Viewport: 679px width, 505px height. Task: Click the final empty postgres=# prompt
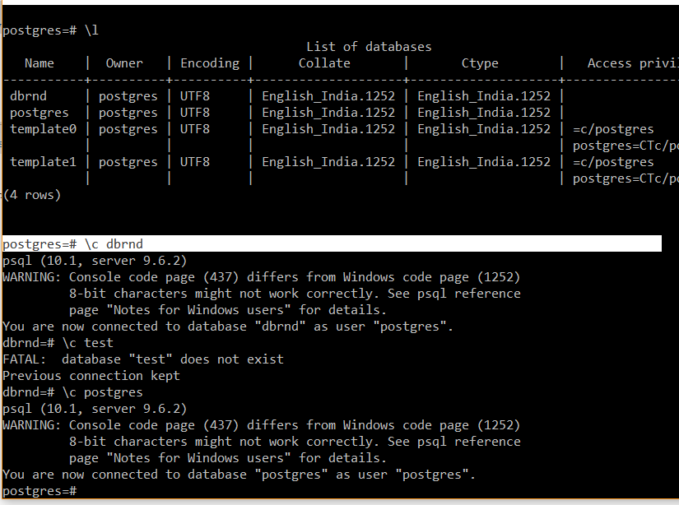click(40, 491)
